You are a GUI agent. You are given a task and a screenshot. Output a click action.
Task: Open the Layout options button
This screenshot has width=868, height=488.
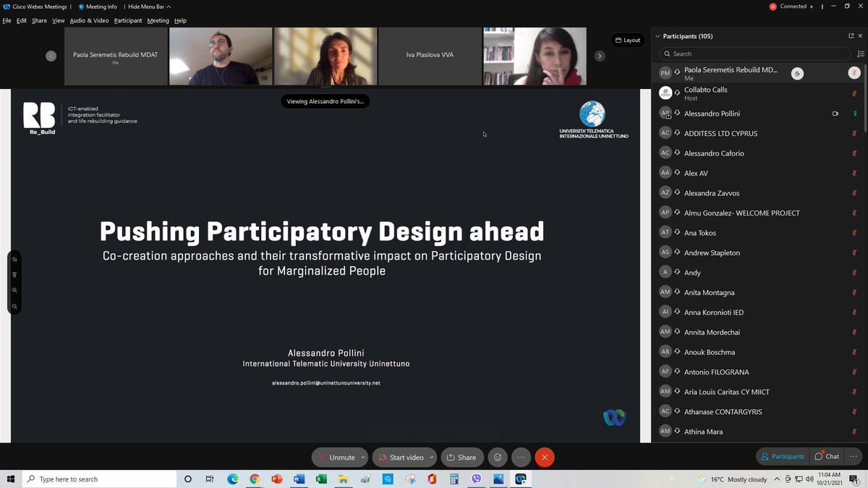(x=628, y=40)
